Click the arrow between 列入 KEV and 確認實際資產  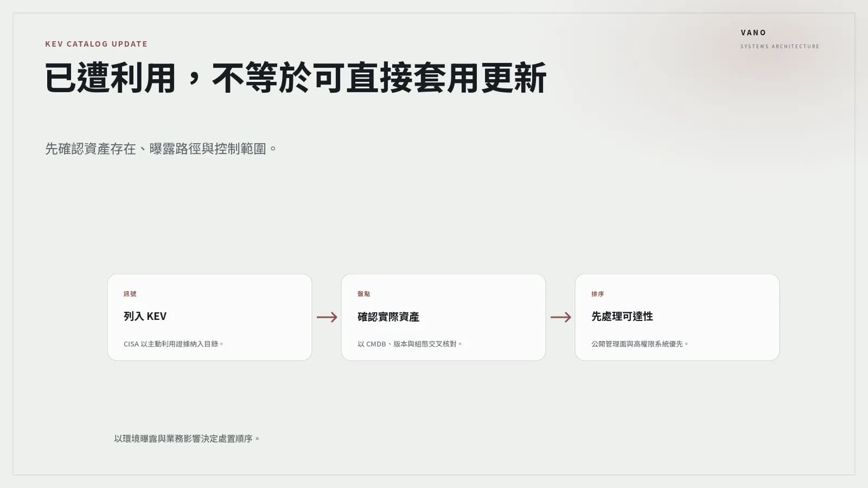[x=327, y=317]
